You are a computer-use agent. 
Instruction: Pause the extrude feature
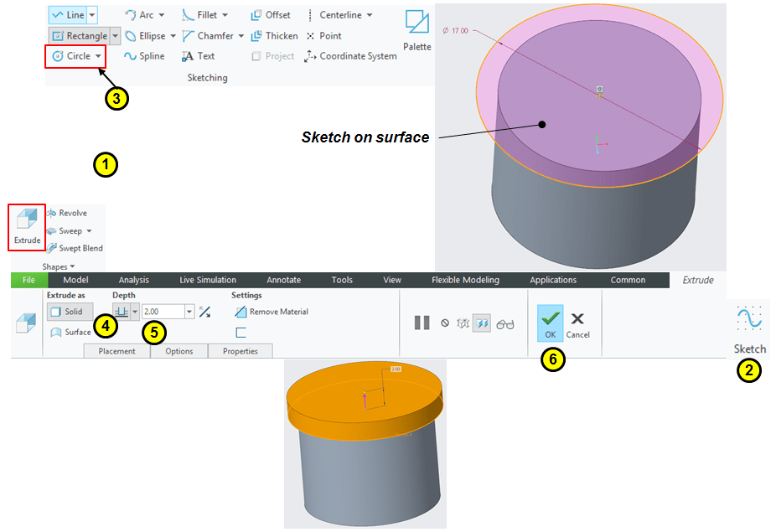coord(422,323)
